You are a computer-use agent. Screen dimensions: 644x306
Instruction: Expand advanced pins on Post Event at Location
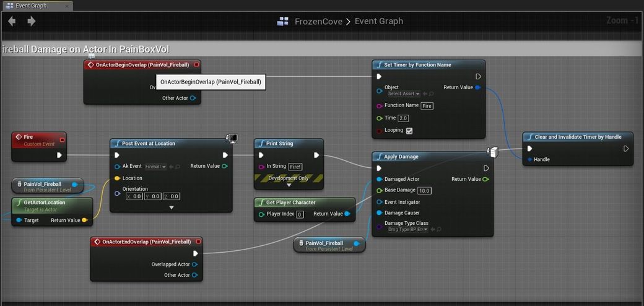pos(172,208)
